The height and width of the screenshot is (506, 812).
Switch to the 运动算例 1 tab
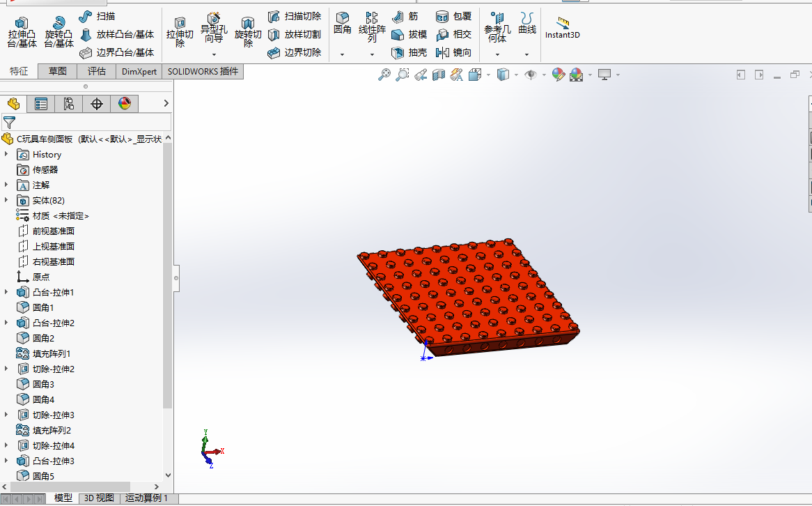click(x=146, y=498)
